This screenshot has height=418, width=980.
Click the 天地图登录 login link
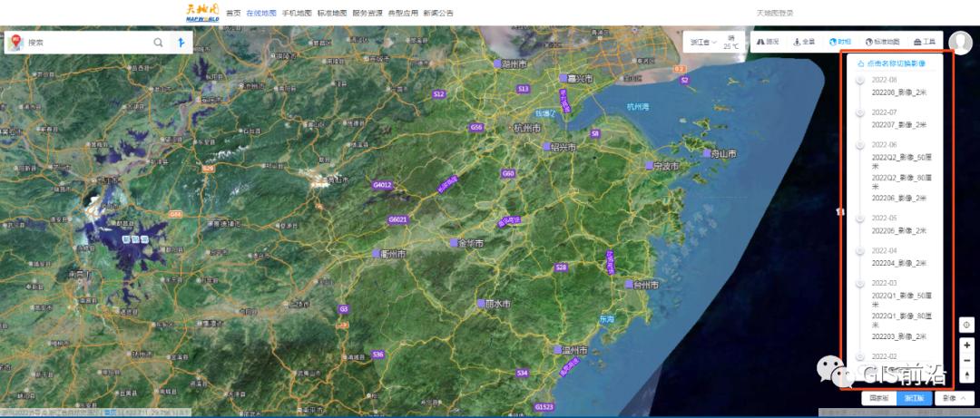pos(775,13)
